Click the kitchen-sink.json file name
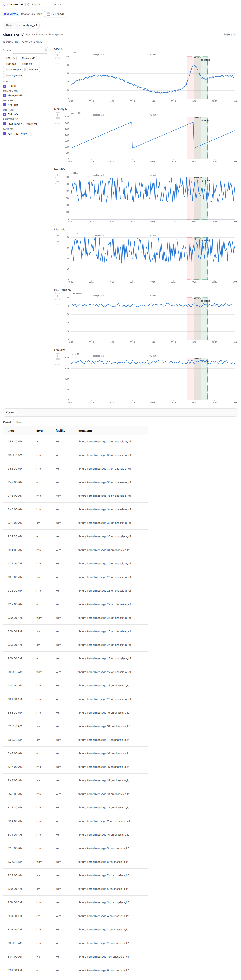 pyautogui.click(x=32, y=14)
